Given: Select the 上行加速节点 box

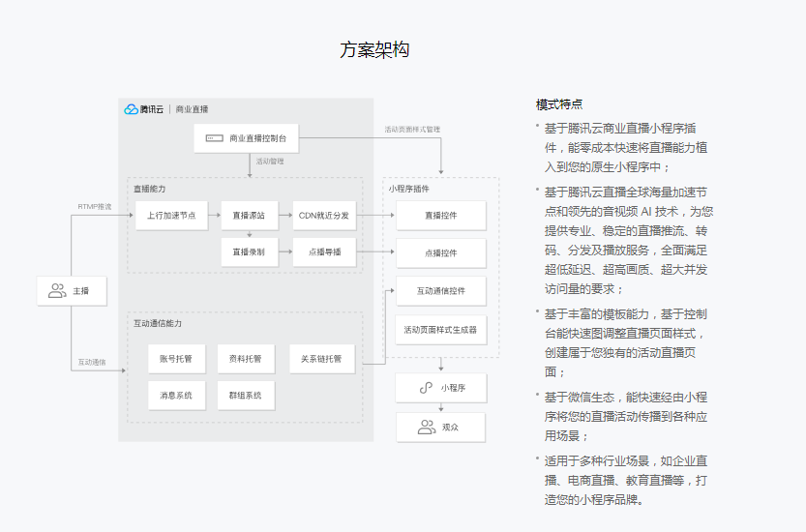Looking at the screenshot, I should point(171,216).
